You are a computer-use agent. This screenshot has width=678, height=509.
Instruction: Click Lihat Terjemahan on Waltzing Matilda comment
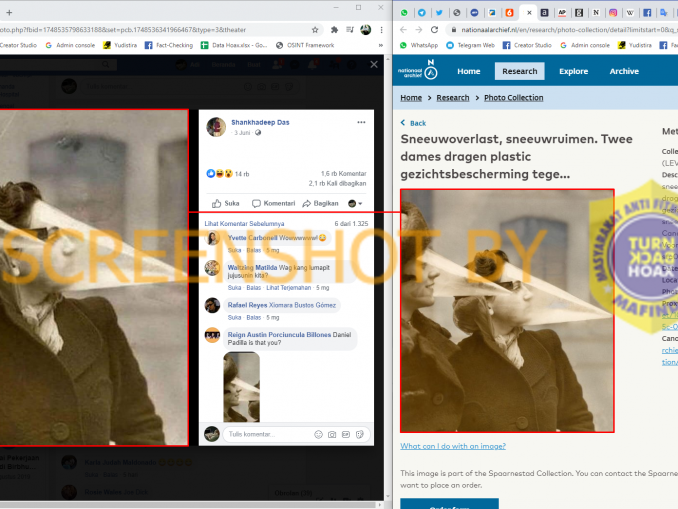coord(288,288)
